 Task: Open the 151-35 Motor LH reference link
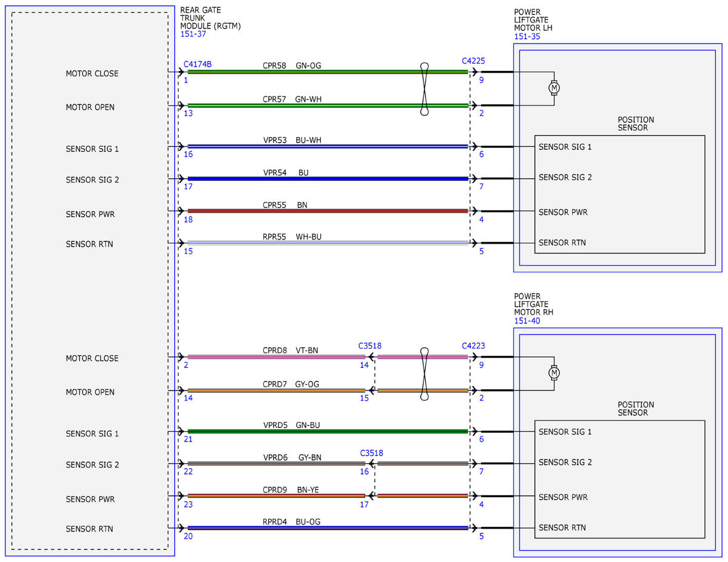point(527,36)
